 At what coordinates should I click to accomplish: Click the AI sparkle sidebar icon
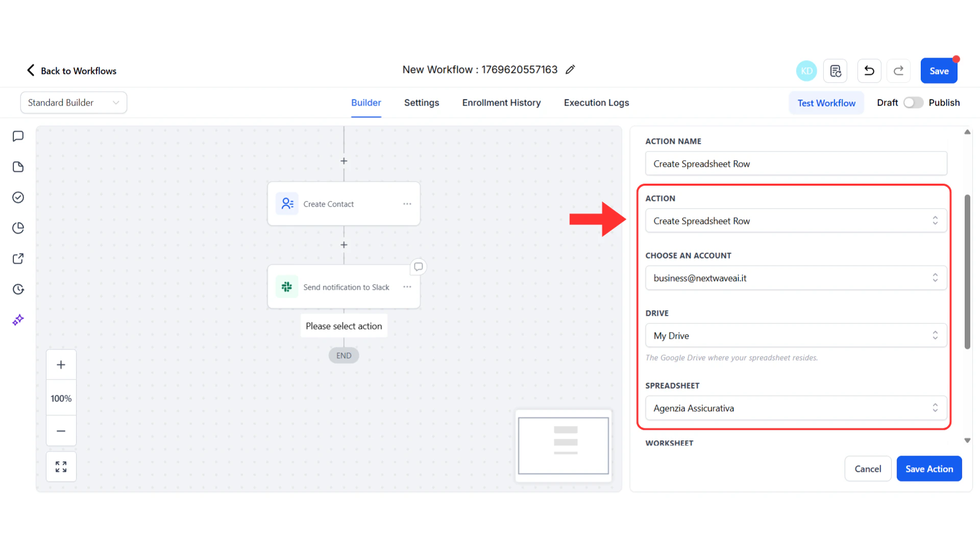pos(18,320)
